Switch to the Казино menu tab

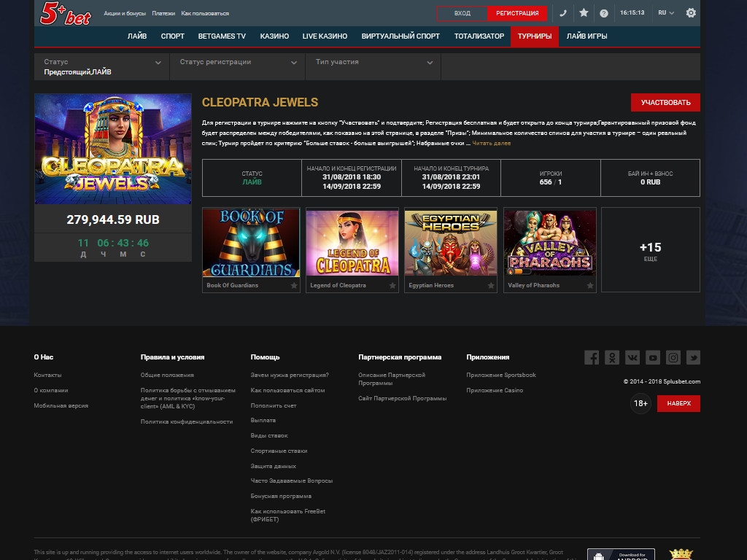(274, 36)
